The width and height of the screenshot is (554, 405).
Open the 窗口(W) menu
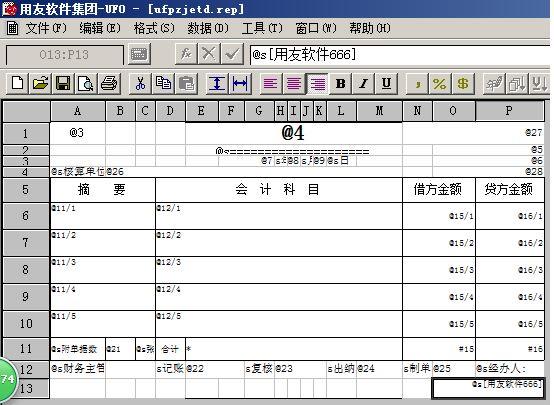[316, 28]
